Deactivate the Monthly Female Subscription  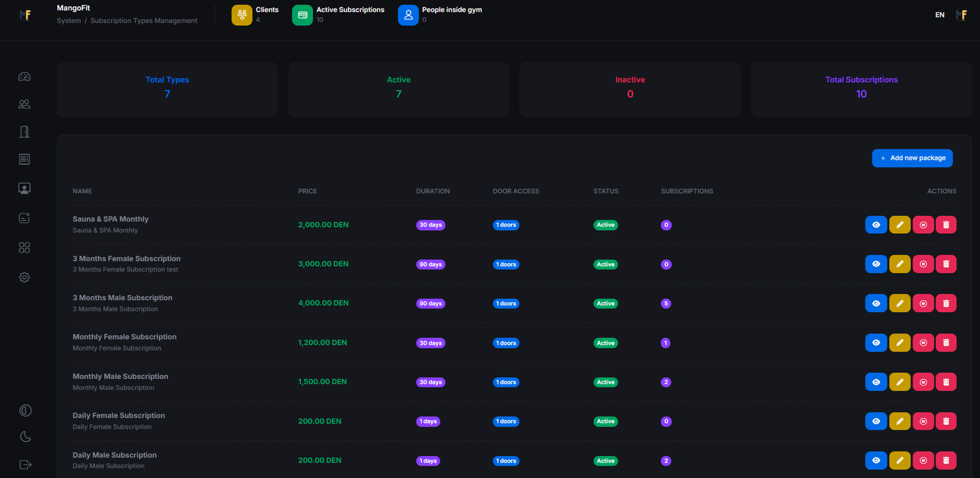[923, 343]
